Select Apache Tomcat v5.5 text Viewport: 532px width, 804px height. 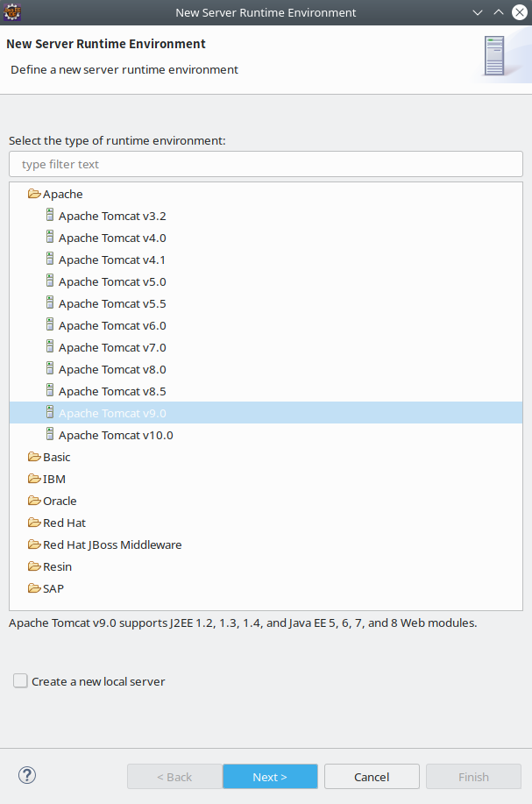pos(112,303)
